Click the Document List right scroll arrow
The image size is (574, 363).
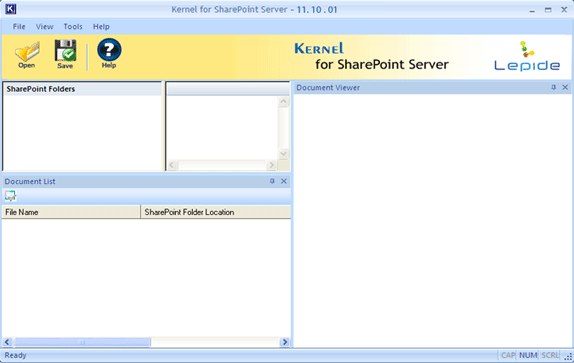(x=284, y=342)
